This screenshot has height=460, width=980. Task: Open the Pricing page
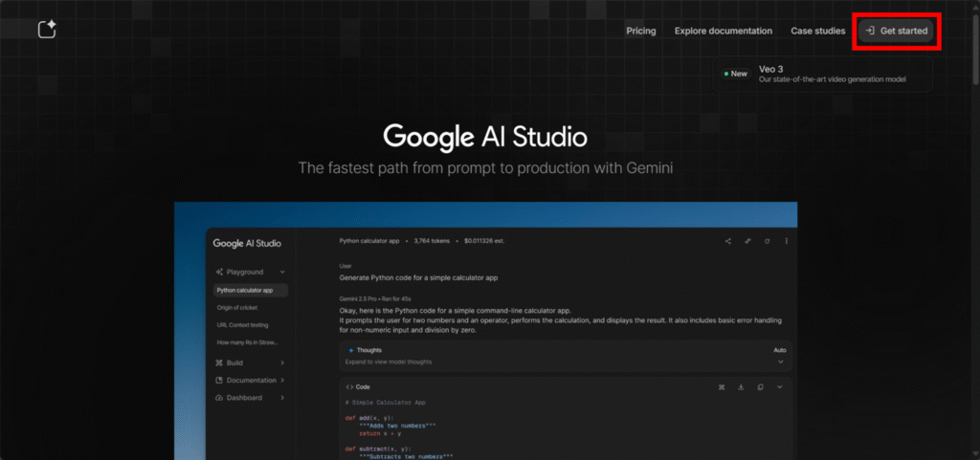[x=641, y=31]
